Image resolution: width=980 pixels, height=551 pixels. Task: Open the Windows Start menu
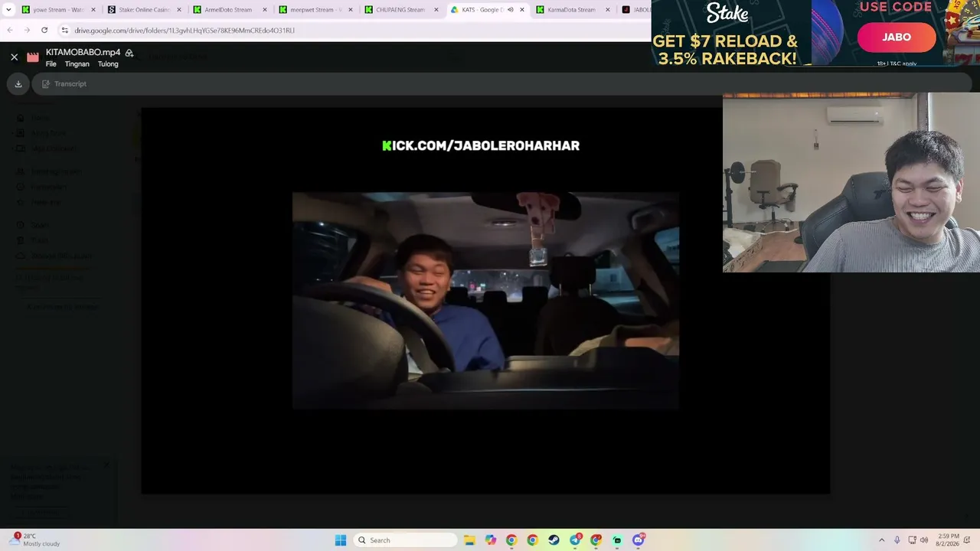(x=341, y=540)
